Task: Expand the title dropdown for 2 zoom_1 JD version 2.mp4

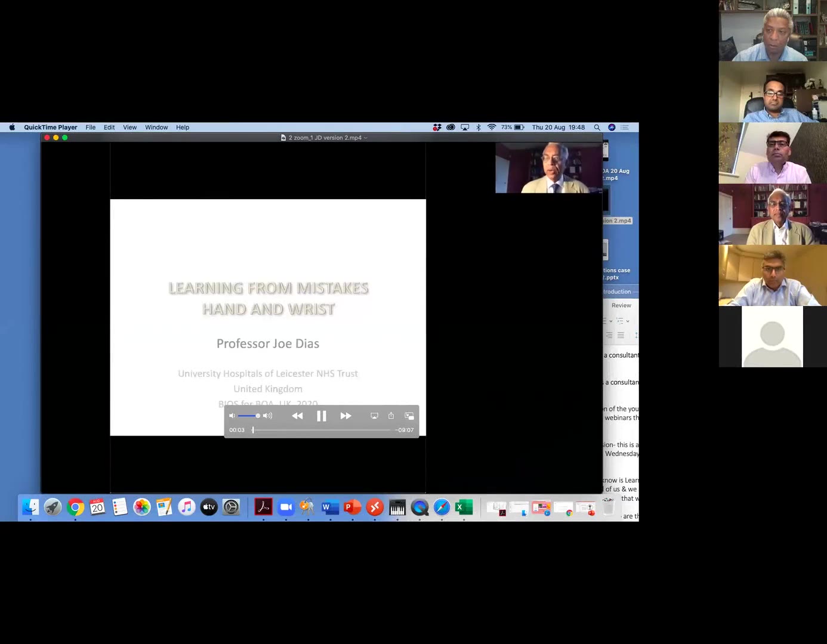Action: point(365,138)
